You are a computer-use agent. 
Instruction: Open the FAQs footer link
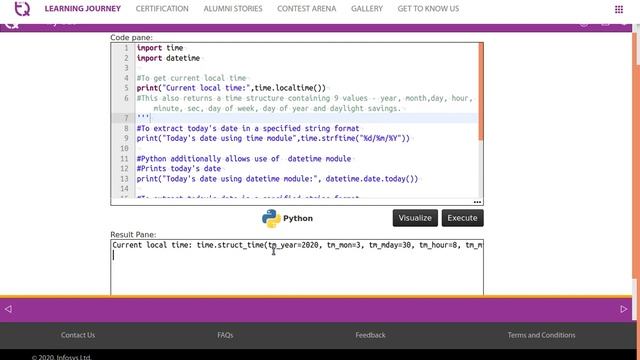tap(225, 335)
